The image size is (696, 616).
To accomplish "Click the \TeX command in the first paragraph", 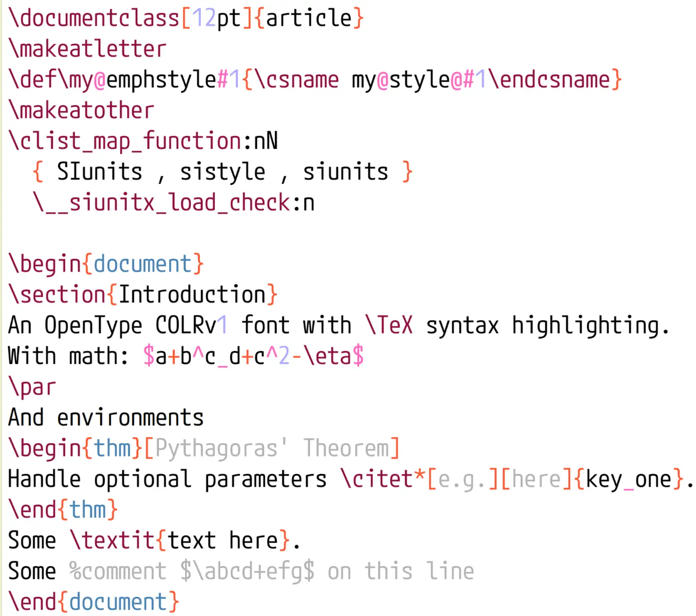I will click(x=389, y=324).
